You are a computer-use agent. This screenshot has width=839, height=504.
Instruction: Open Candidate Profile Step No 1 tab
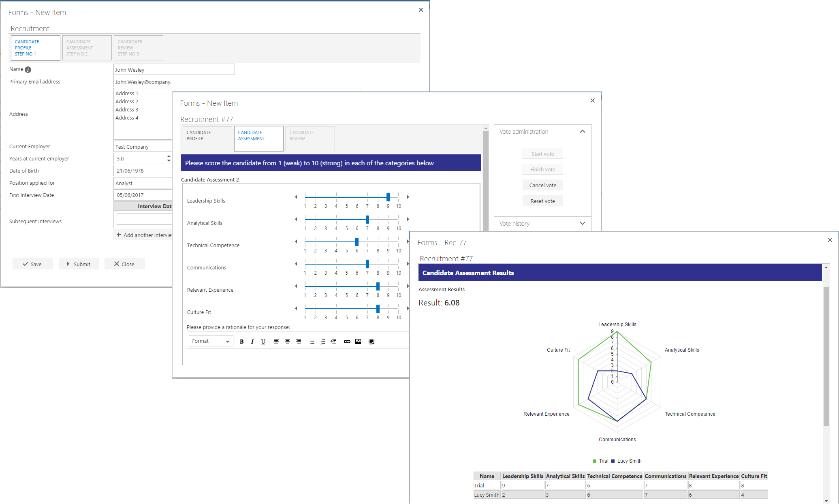click(x=36, y=48)
